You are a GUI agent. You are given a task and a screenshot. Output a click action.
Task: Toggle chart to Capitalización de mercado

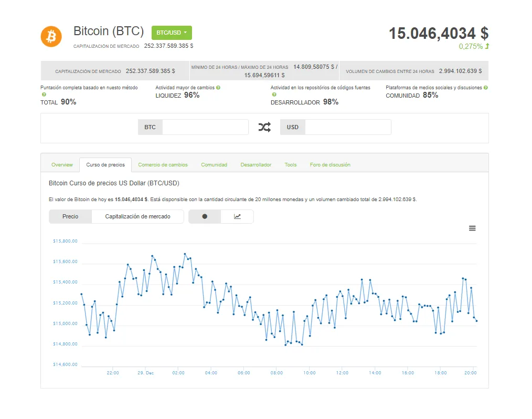click(x=137, y=217)
